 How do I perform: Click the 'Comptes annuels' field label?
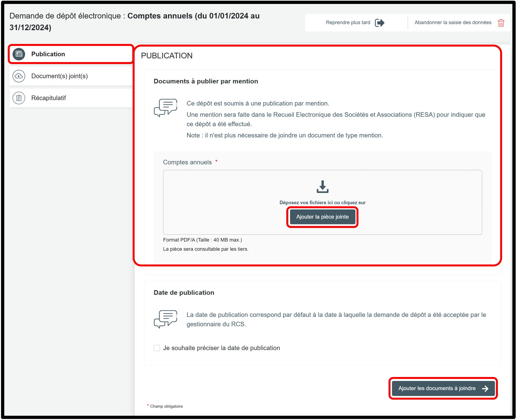coord(187,162)
